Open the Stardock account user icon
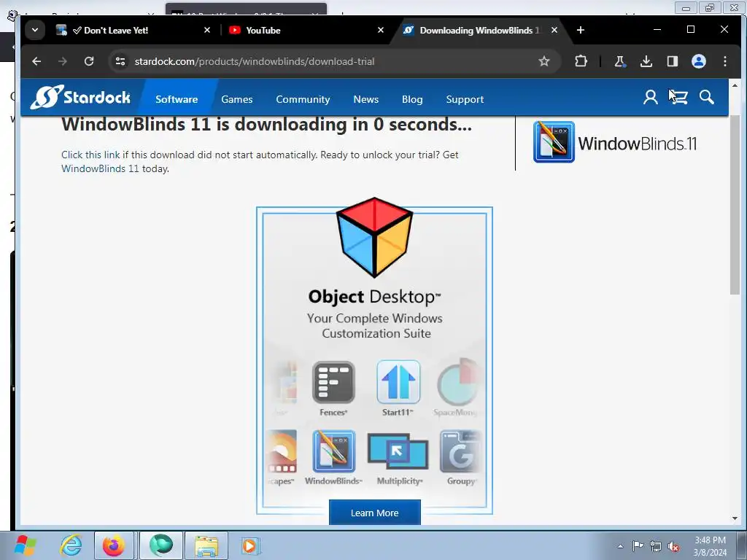The width and height of the screenshot is (747, 560). point(650,97)
